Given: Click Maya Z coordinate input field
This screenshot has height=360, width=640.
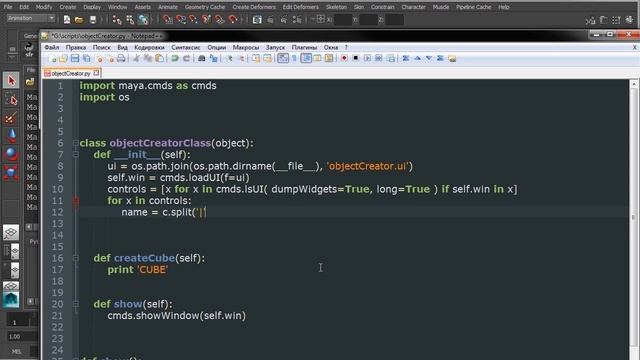Looking at the screenshot, I should point(394,19).
